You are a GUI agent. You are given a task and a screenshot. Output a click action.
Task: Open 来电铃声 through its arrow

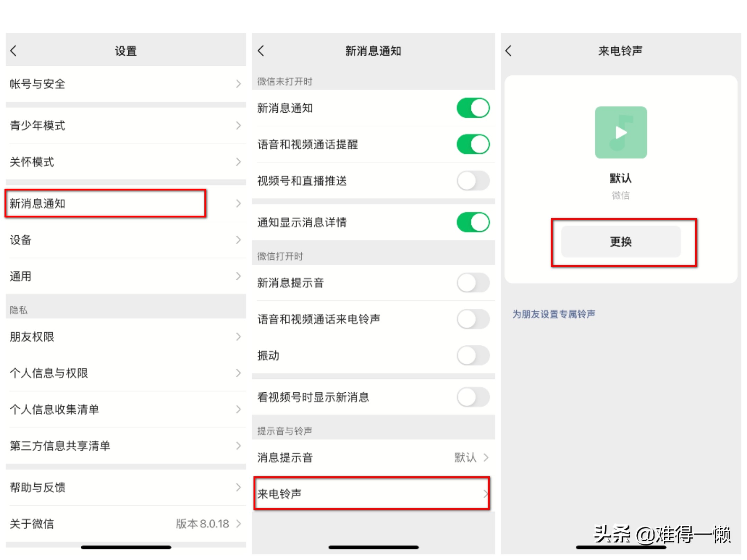486,494
